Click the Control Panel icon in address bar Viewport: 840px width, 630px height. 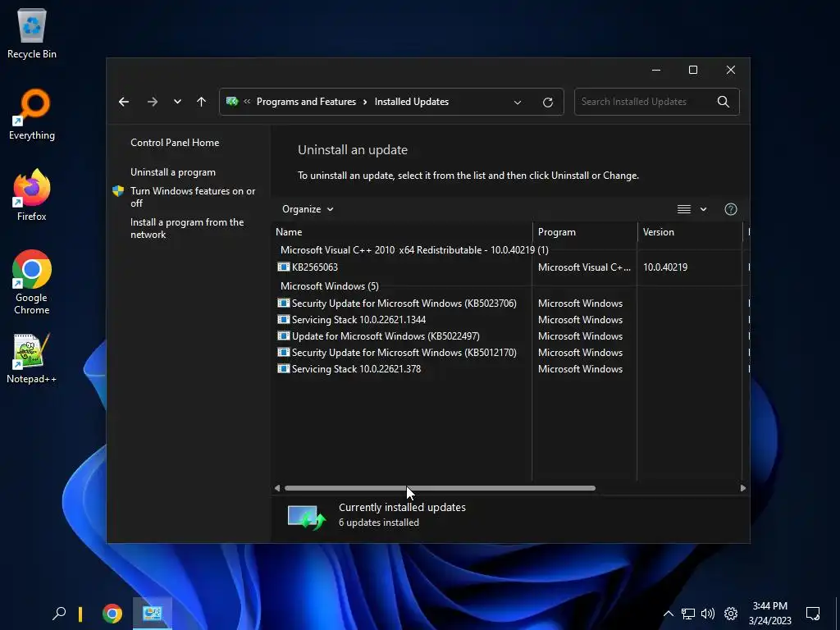click(x=232, y=102)
